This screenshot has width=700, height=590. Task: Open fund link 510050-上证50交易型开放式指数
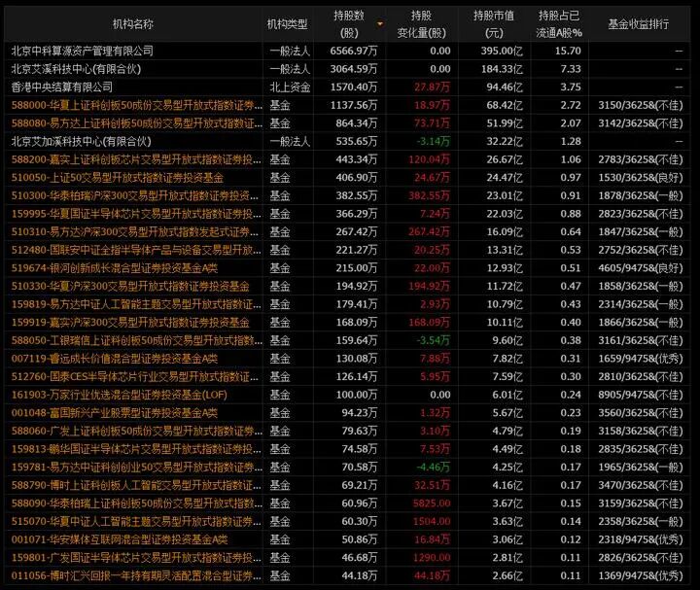click(117, 178)
